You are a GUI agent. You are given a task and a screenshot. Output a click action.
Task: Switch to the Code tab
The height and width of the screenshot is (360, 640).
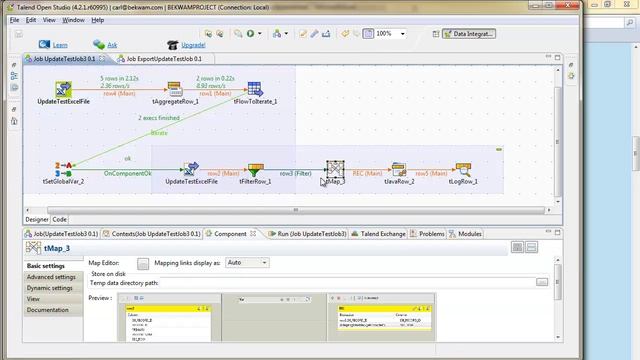click(x=59, y=219)
